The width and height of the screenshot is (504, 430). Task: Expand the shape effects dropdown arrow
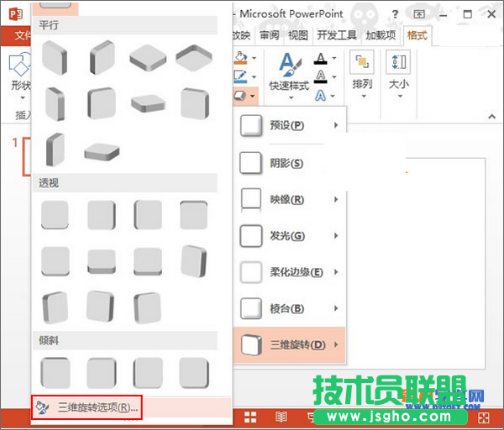pos(253,96)
